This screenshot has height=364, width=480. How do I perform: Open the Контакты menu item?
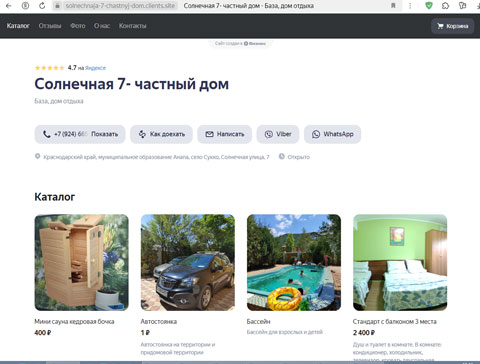point(133,26)
